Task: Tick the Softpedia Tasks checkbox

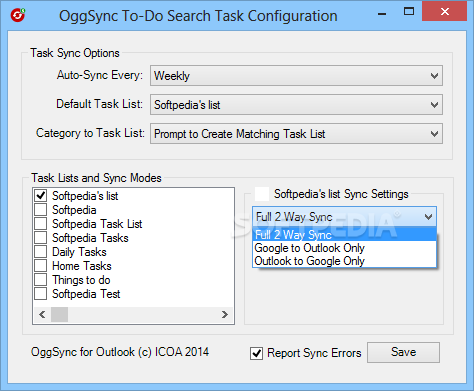Action: (41, 238)
